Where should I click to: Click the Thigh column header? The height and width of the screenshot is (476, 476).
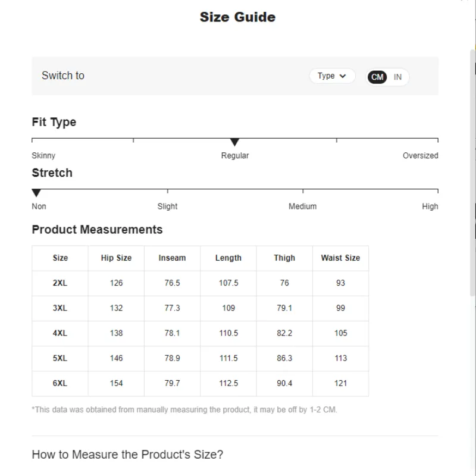click(x=284, y=258)
